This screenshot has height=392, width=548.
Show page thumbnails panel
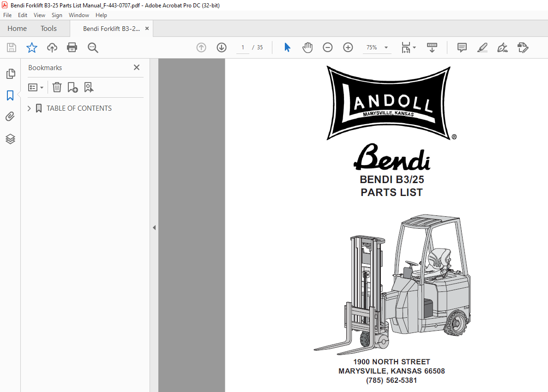tap(11, 74)
